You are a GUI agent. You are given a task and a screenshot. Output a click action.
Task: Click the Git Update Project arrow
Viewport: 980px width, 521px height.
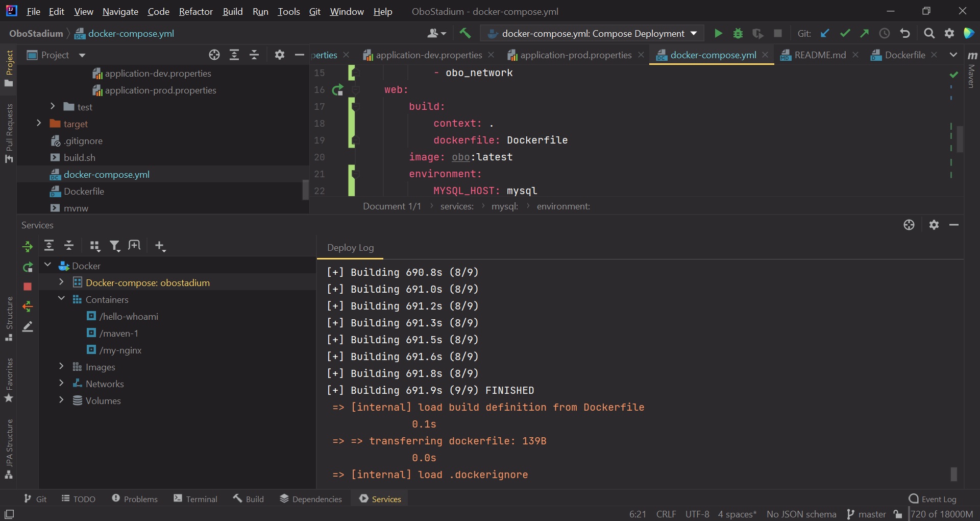point(825,33)
